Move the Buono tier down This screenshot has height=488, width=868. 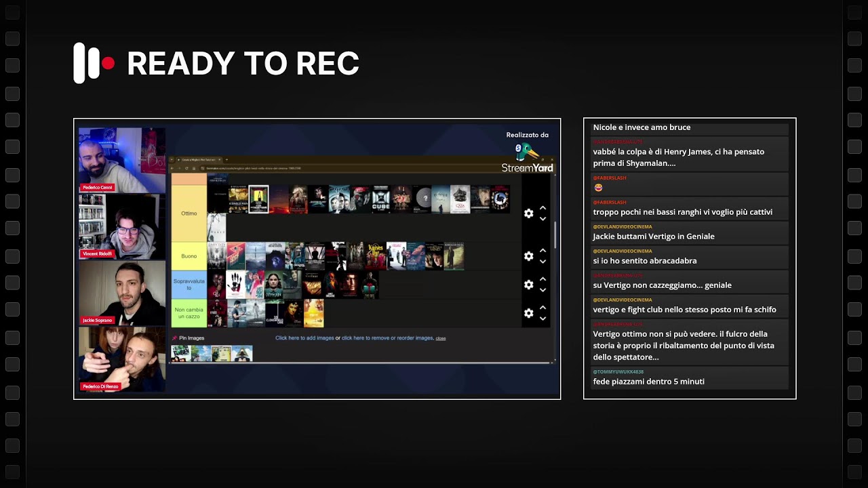(x=542, y=262)
